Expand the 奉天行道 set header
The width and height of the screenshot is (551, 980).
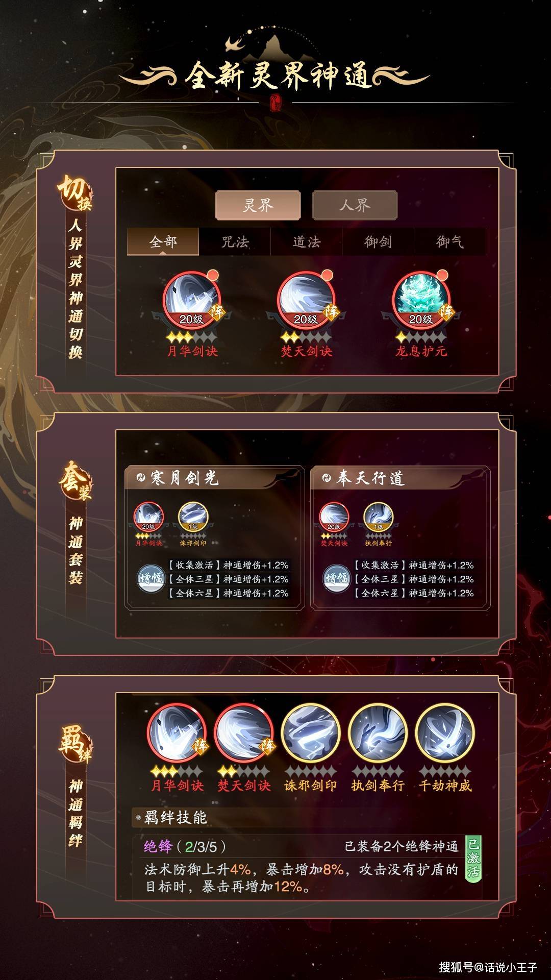point(399,478)
